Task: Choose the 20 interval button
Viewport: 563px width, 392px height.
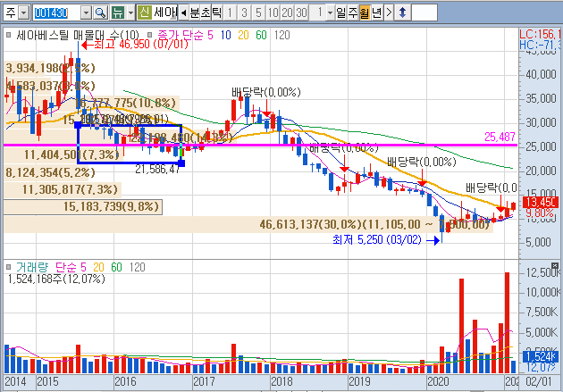Action: (287, 13)
